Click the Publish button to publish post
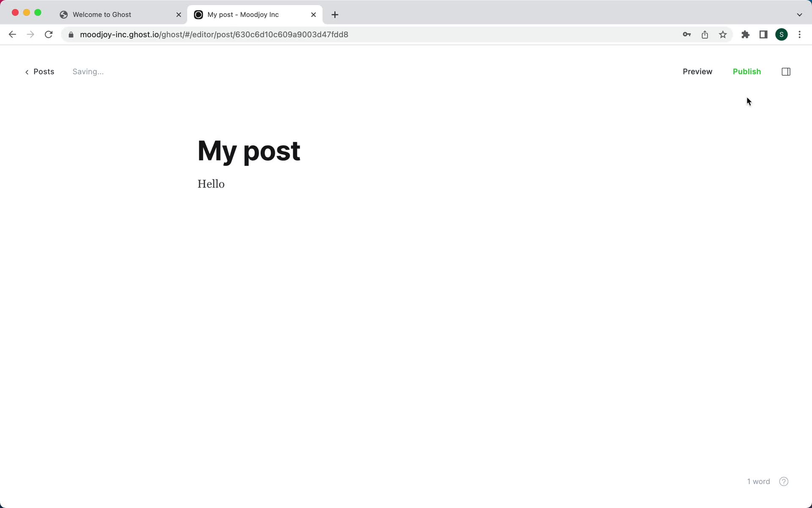 [x=747, y=72]
